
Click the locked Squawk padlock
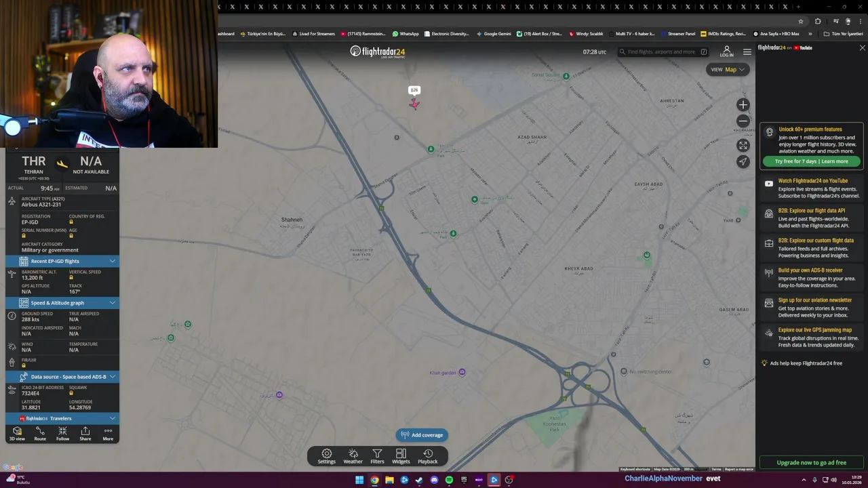coord(71,393)
